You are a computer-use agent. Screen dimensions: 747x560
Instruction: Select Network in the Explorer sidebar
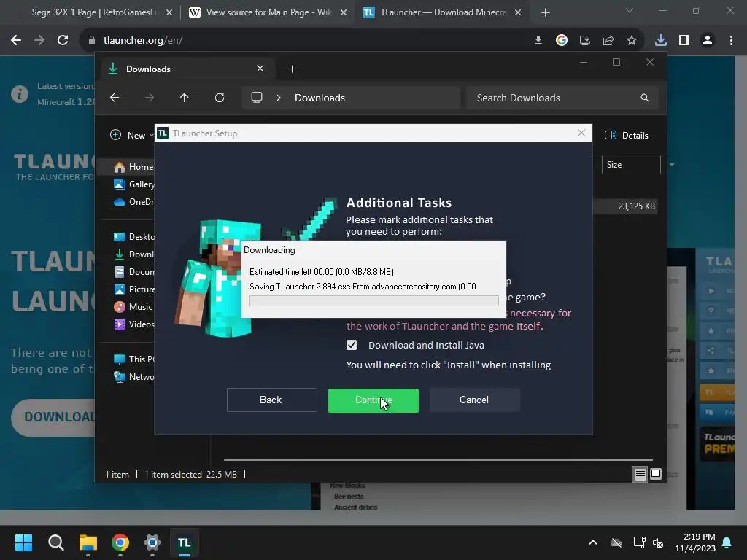133,377
